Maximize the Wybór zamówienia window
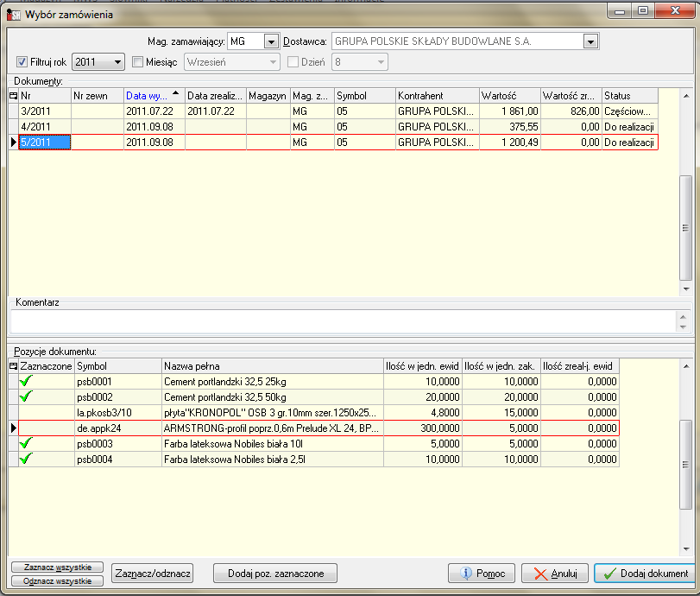 pos(643,10)
